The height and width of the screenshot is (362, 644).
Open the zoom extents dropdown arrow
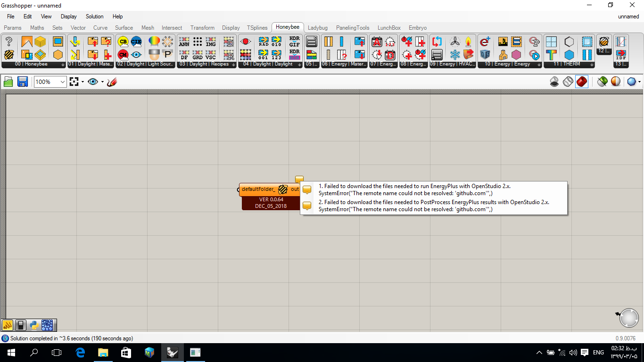pos(83,82)
